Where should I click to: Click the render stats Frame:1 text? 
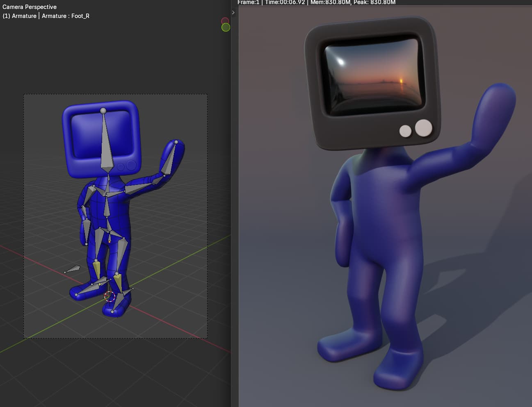tap(248, 2)
